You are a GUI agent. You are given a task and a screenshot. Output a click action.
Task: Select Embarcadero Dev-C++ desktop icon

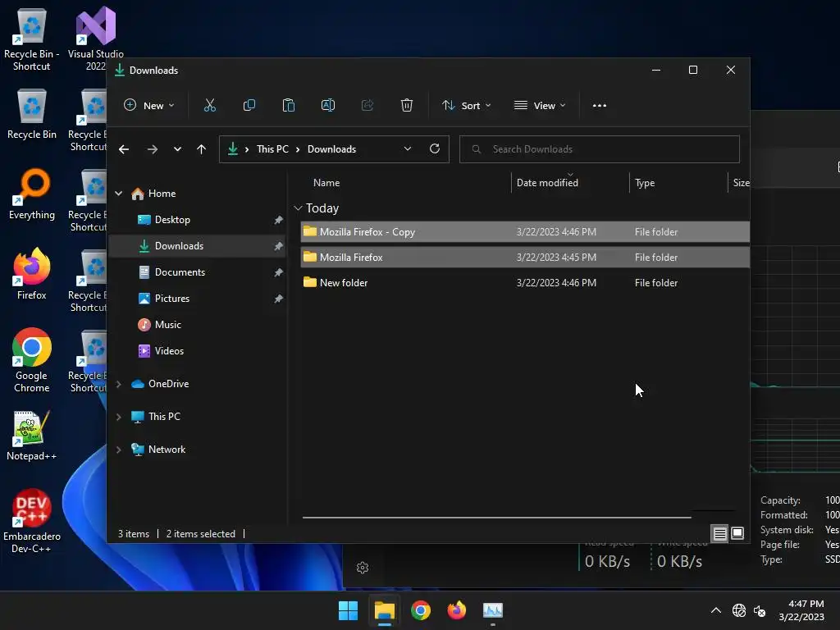click(32, 521)
